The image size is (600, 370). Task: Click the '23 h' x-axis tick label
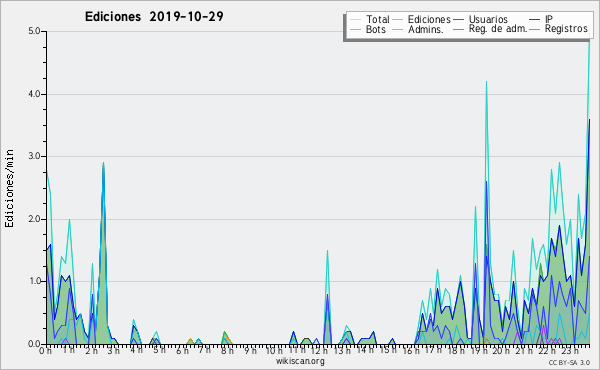570,351
